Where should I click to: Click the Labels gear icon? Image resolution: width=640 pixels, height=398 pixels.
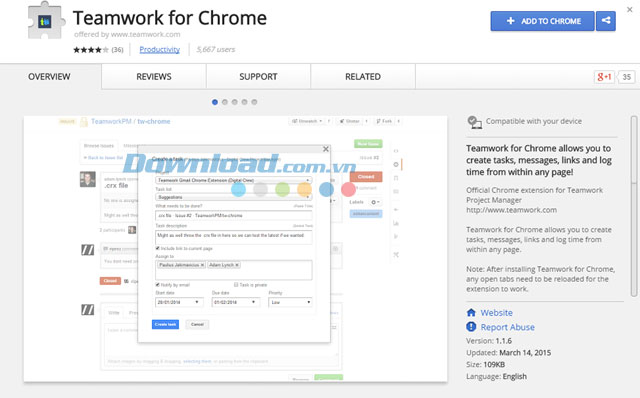375,202
